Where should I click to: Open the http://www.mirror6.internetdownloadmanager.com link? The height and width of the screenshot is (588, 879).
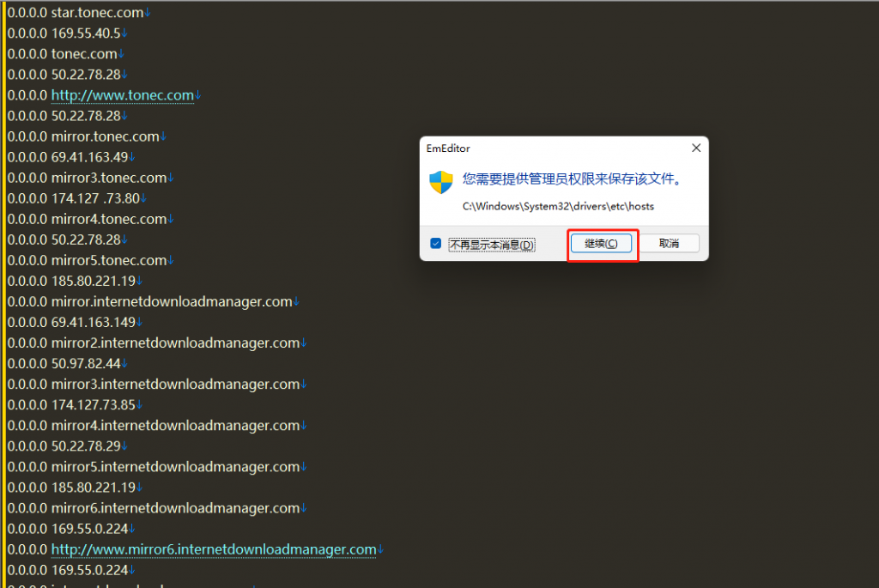coord(214,549)
